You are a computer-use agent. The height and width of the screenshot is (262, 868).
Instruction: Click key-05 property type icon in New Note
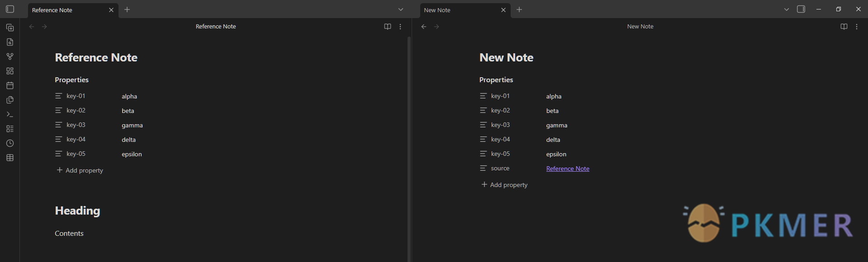tap(483, 154)
